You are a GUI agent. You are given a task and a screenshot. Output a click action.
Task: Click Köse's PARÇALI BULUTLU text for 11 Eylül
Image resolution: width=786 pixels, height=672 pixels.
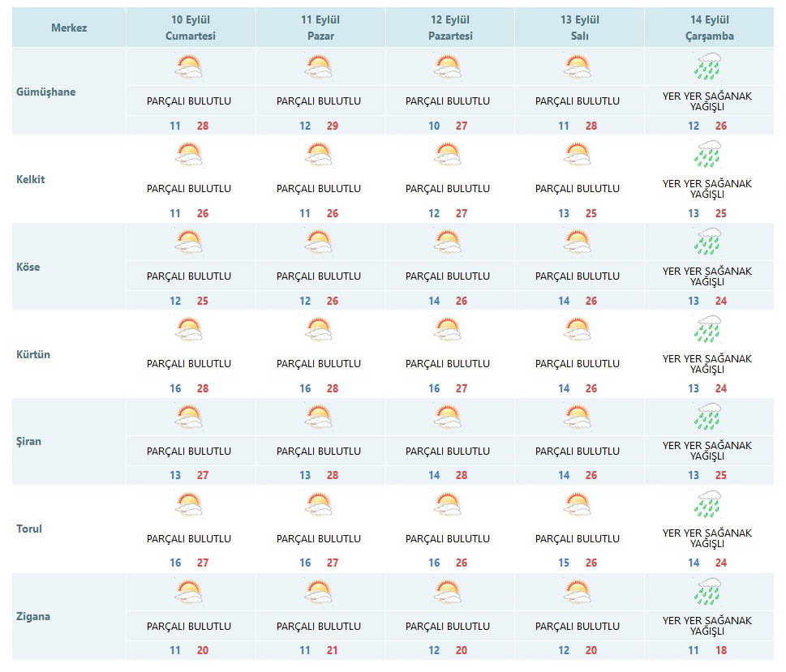pos(319,276)
